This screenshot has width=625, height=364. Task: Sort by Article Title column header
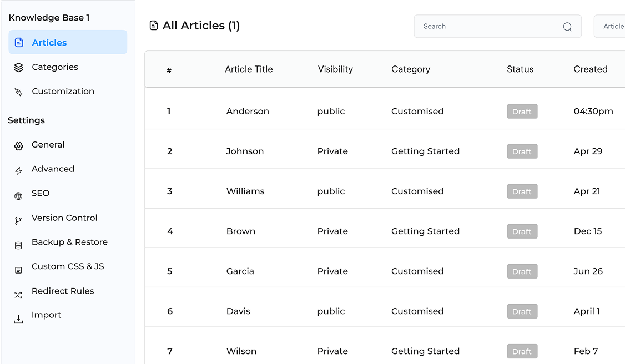pyautogui.click(x=249, y=69)
